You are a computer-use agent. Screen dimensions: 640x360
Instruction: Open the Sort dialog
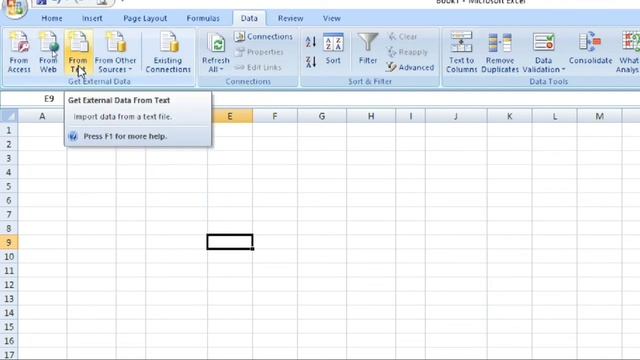click(333, 49)
